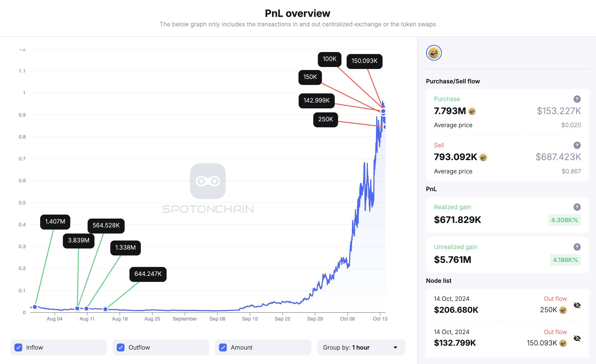Screen dimensions: 596x364
Task: Click the profile avatar icon at top right
Action: pos(434,52)
